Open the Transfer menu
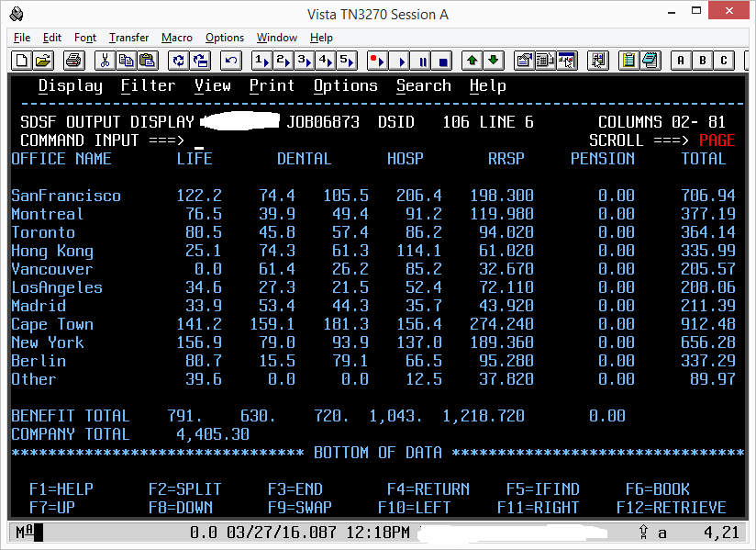Screen dimensions: 756x550 tap(128, 38)
